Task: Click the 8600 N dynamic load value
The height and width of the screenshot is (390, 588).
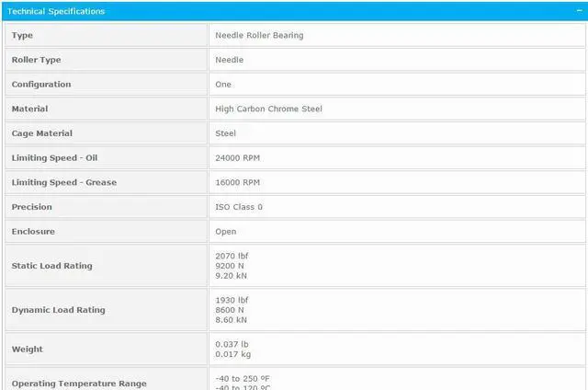Action: click(x=230, y=310)
